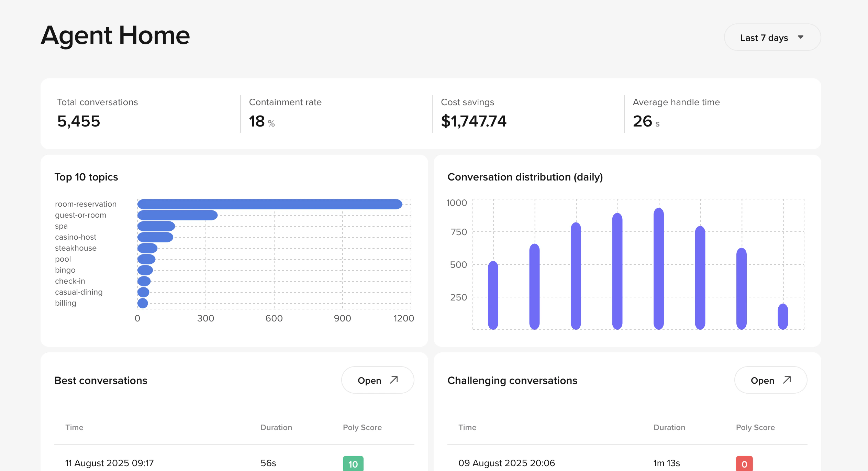This screenshot has width=868, height=471.
Task: Click the Time column header under Best conversations
Action: (74, 427)
